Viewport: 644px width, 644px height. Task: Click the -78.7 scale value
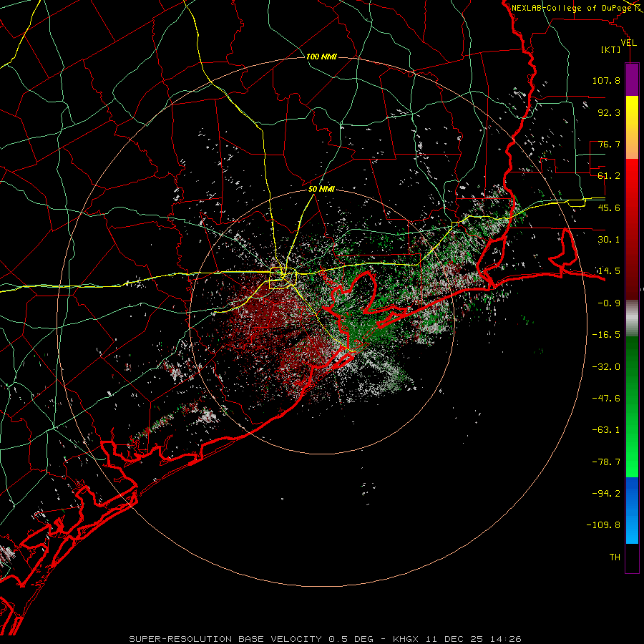(x=606, y=462)
